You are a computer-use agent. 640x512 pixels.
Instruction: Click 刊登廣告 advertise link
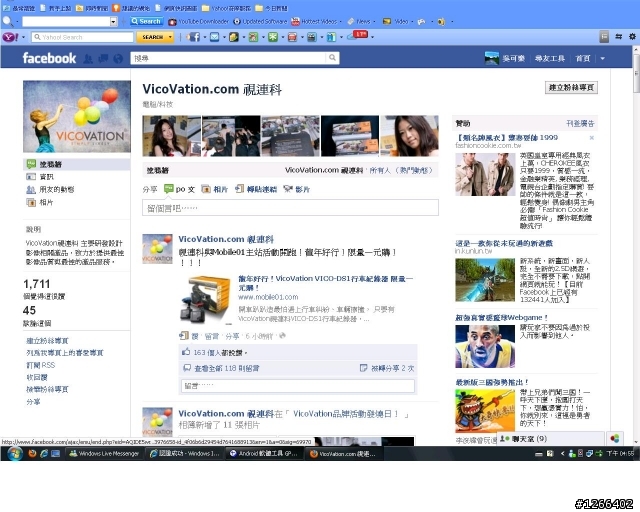coord(580,123)
